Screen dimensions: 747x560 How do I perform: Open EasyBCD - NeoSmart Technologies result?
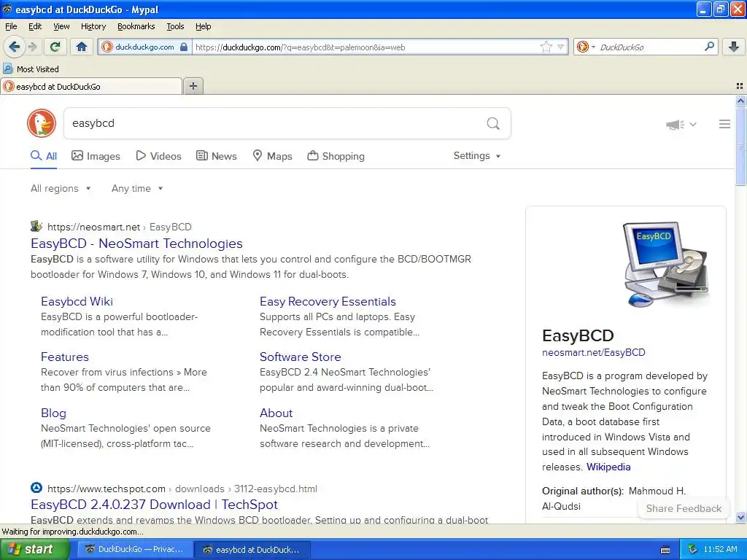tap(136, 244)
